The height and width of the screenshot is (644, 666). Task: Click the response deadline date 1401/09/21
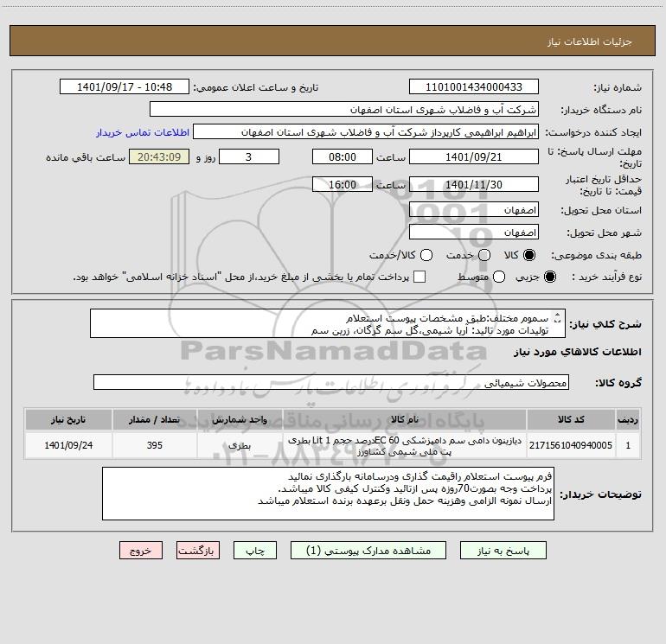[474, 156]
